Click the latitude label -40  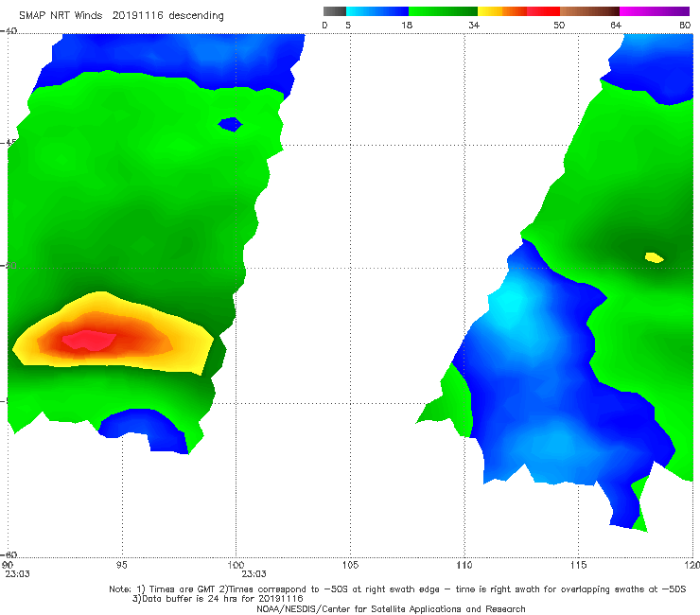pos(9,31)
